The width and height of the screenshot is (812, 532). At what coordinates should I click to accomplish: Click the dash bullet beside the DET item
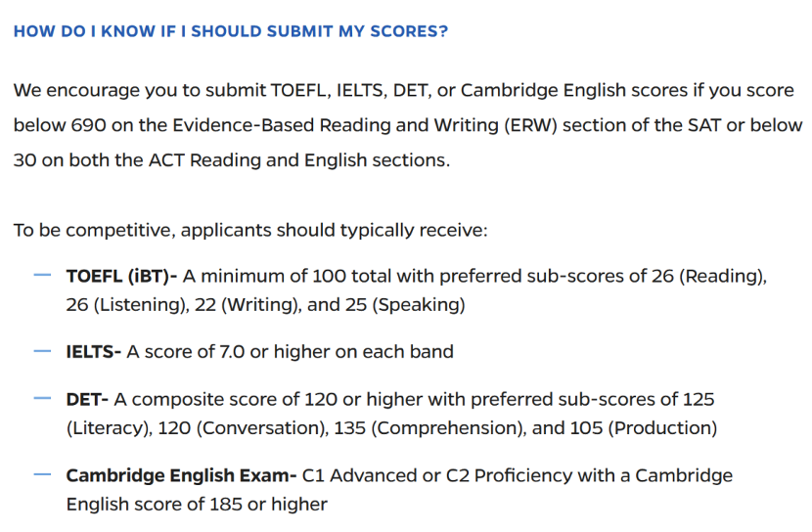pyautogui.click(x=42, y=399)
